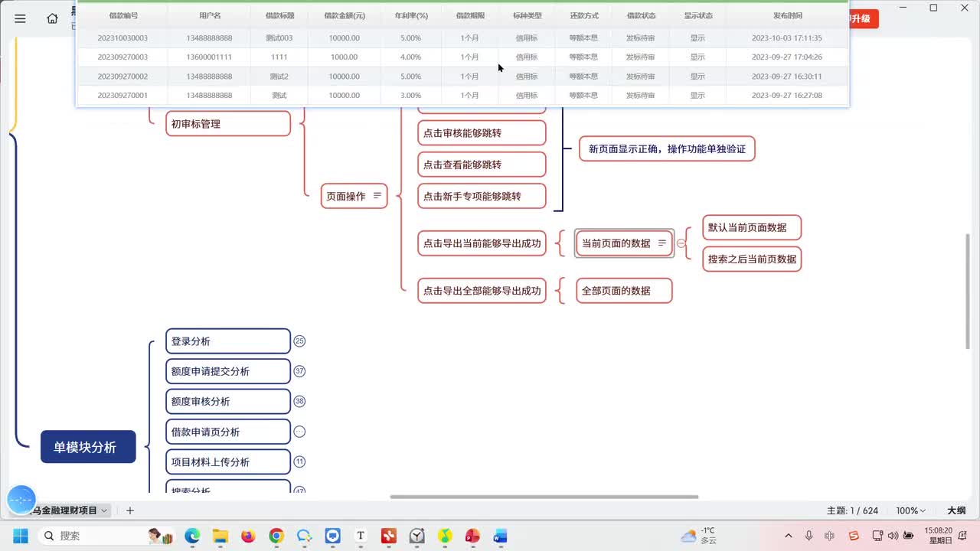Select the 项目材料上传分析 node
980x551 pixels.
pos(228,461)
